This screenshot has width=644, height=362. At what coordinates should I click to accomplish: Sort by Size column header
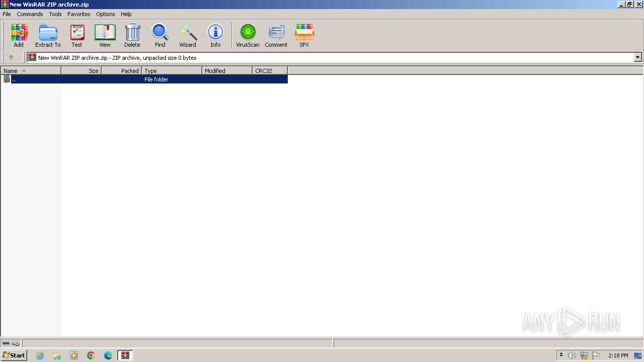(x=82, y=71)
